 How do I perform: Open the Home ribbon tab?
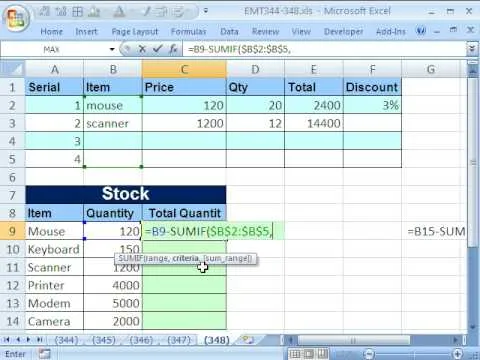[51, 32]
